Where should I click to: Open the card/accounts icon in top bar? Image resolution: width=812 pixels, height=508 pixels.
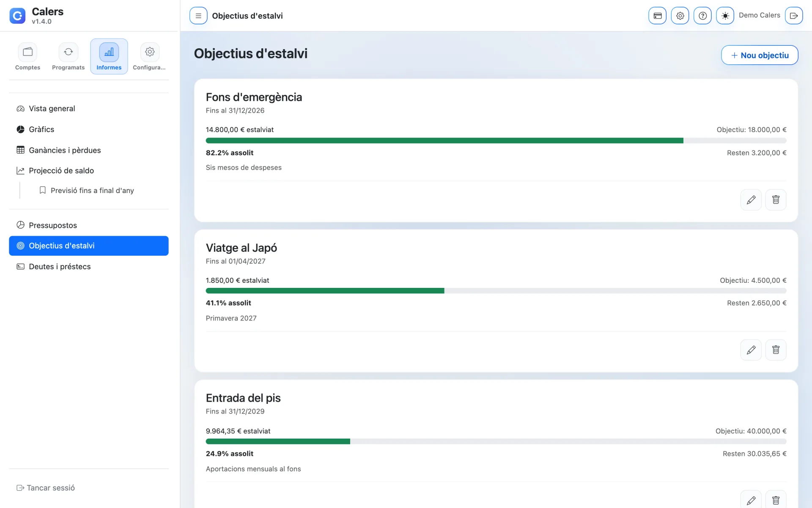[657, 16]
